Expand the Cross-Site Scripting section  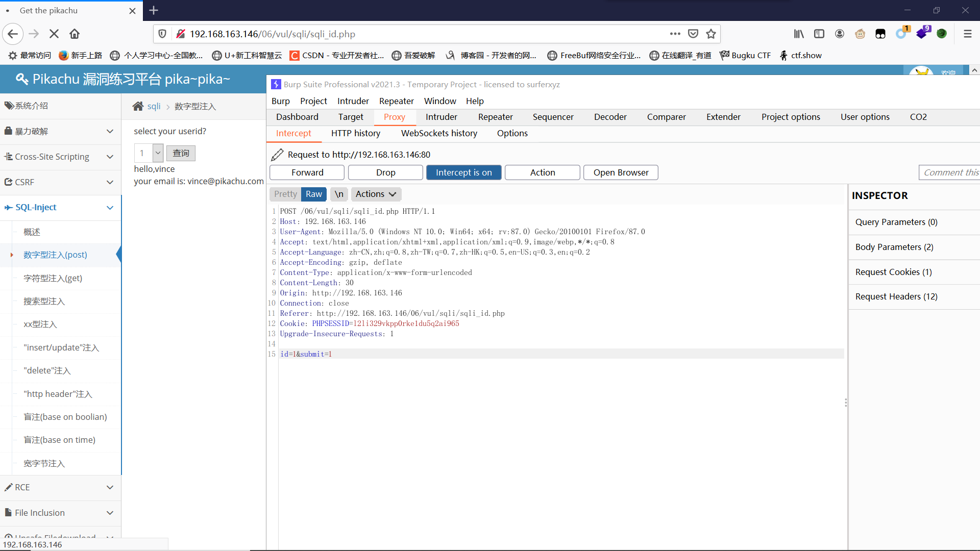tap(60, 157)
